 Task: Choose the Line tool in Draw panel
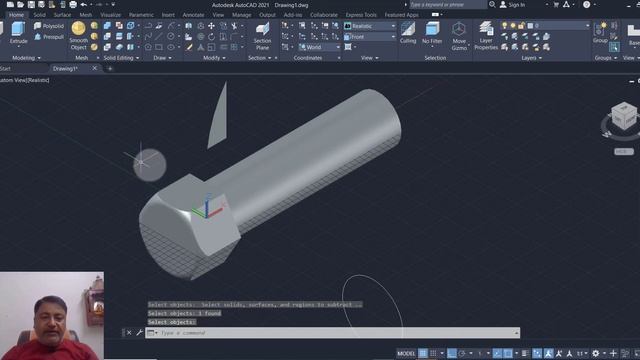159,37
